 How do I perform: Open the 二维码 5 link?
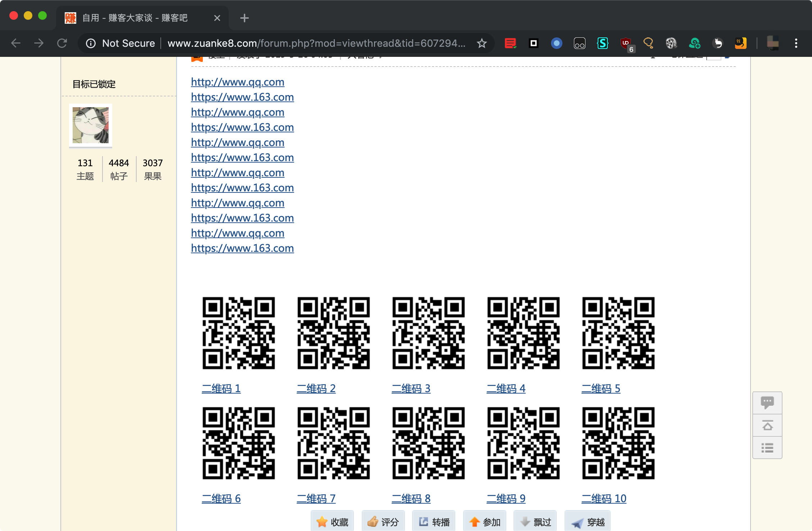point(601,389)
